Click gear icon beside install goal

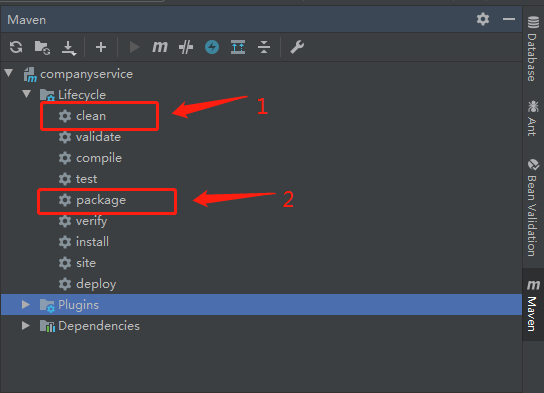point(65,242)
